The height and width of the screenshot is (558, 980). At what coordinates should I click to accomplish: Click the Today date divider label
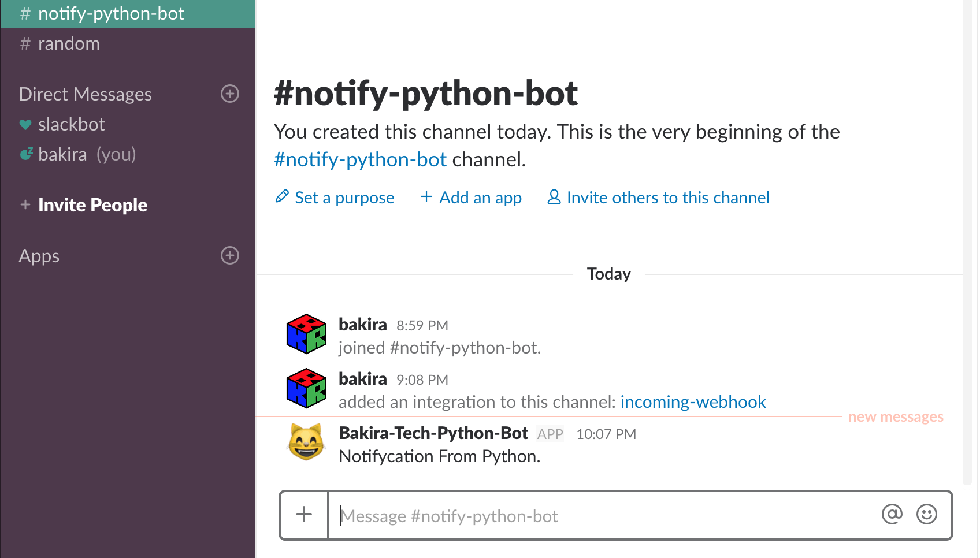point(608,274)
